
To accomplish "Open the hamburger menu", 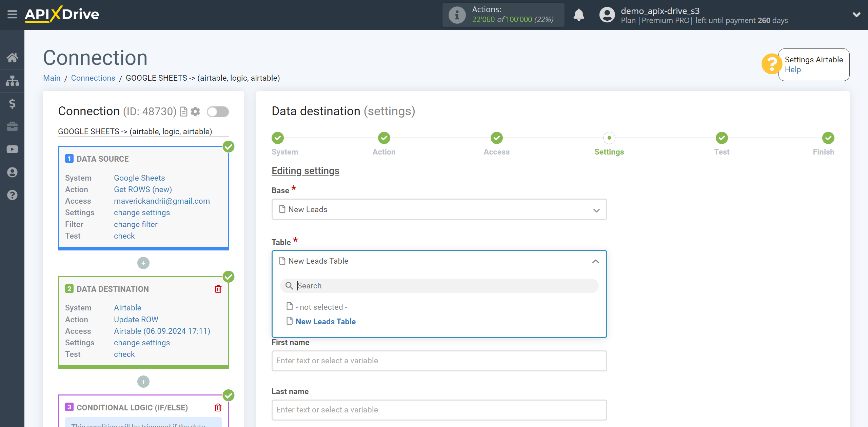I will (x=12, y=15).
